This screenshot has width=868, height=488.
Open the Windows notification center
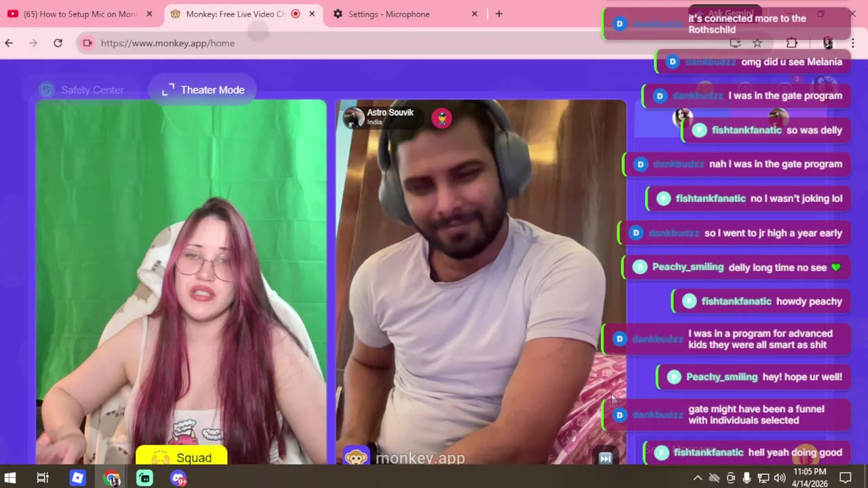pyautogui.click(x=846, y=478)
